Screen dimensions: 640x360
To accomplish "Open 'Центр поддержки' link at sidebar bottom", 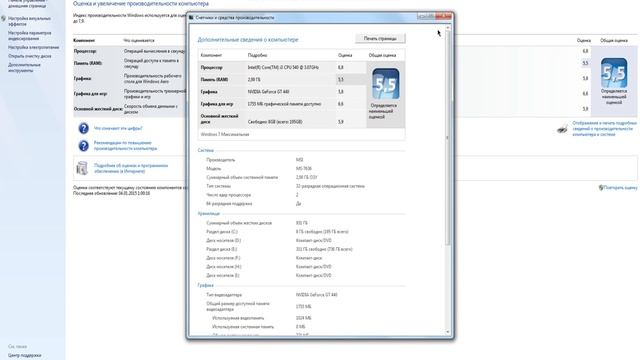I will pos(24,356).
